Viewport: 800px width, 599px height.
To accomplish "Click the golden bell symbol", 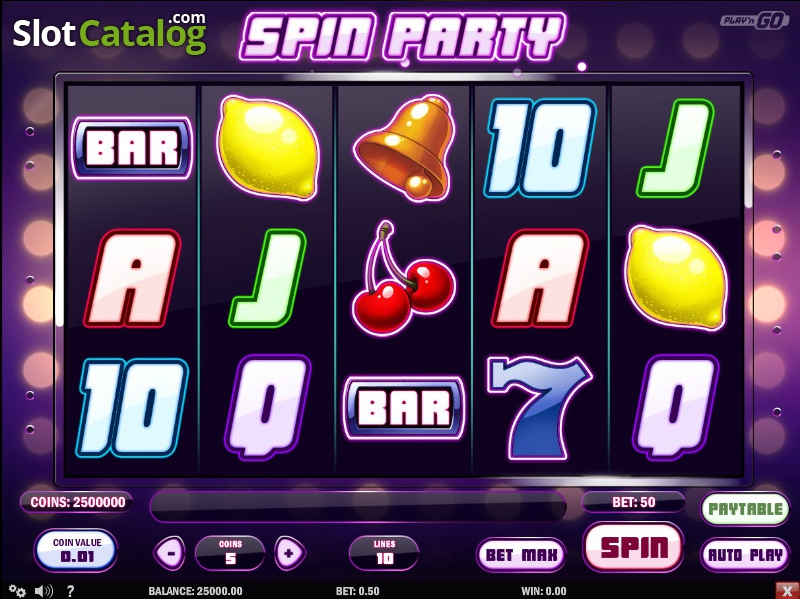I will [x=404, y=148].
